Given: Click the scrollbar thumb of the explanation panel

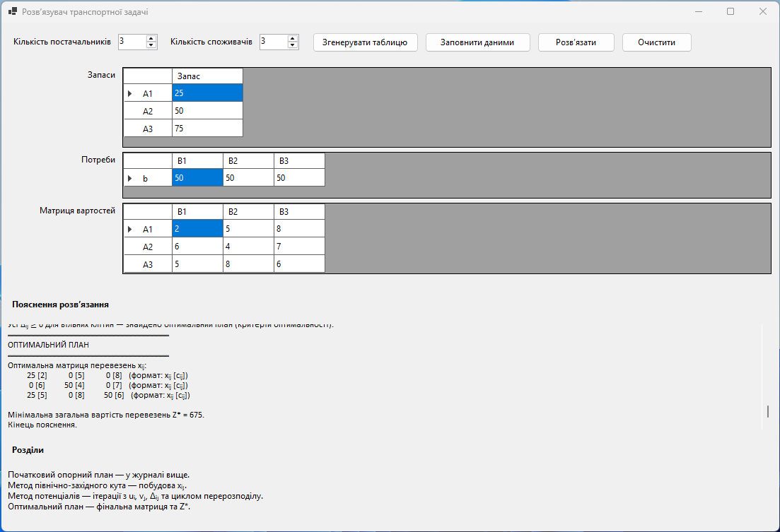Looking at the screenshot, I should point(768,411).
